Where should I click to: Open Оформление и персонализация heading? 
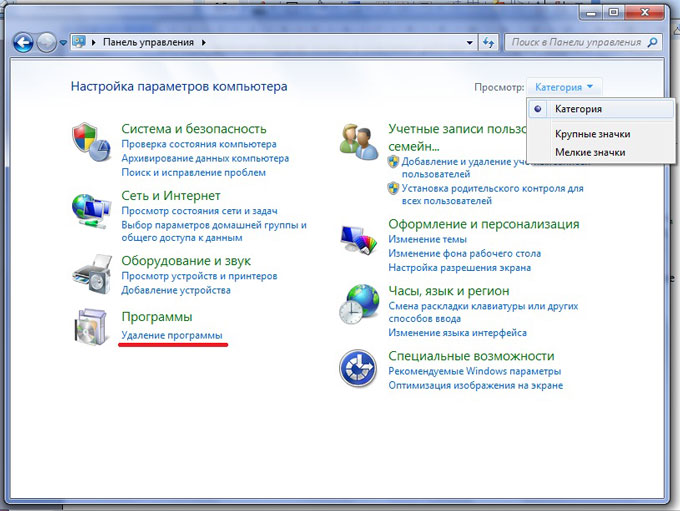tap(484, 224)
